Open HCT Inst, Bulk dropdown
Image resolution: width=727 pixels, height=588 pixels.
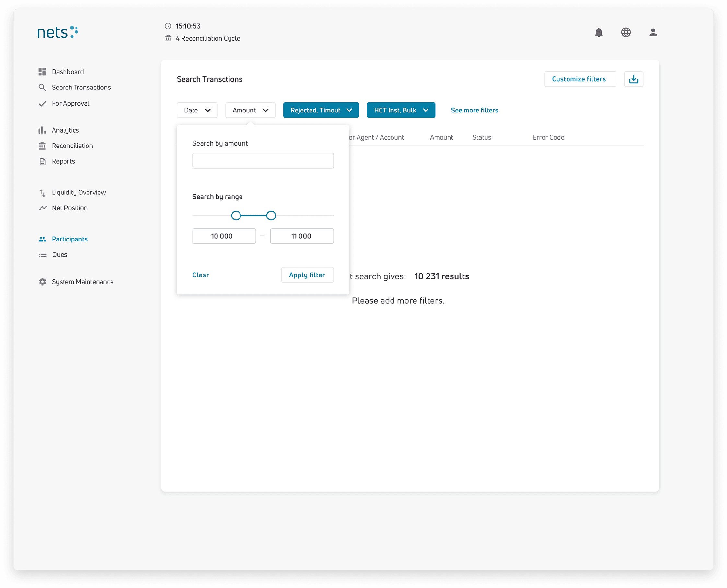pyautogui.click(x=401, y=110)
